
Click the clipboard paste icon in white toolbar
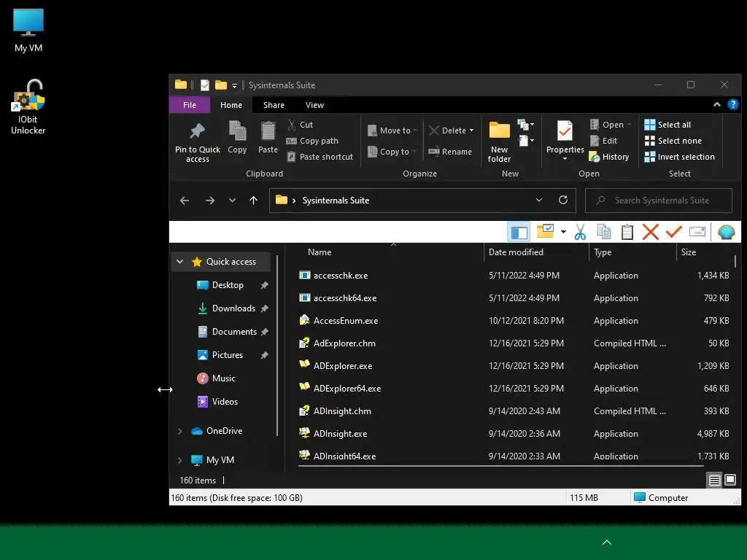point(627,232)
